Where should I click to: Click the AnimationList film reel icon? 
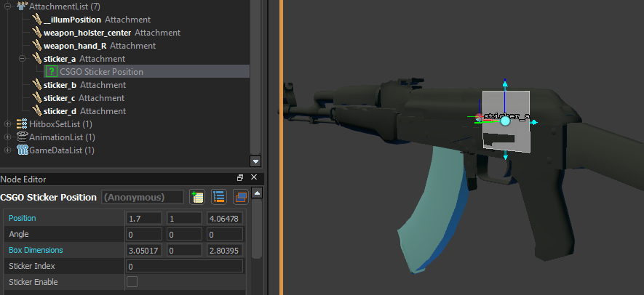(x=22, y=137)
